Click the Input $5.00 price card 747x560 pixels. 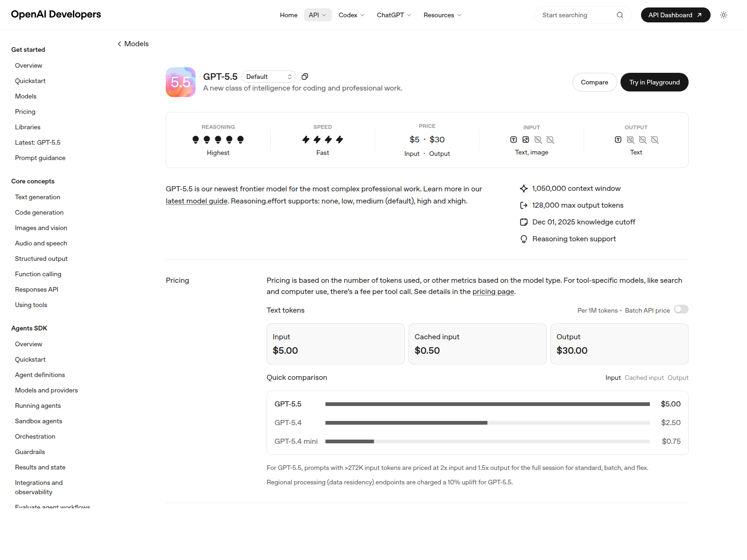click(336, 344)
